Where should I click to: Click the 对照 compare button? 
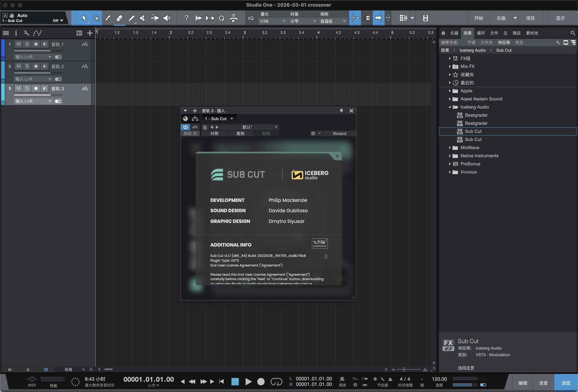click(x=214, y=133)
